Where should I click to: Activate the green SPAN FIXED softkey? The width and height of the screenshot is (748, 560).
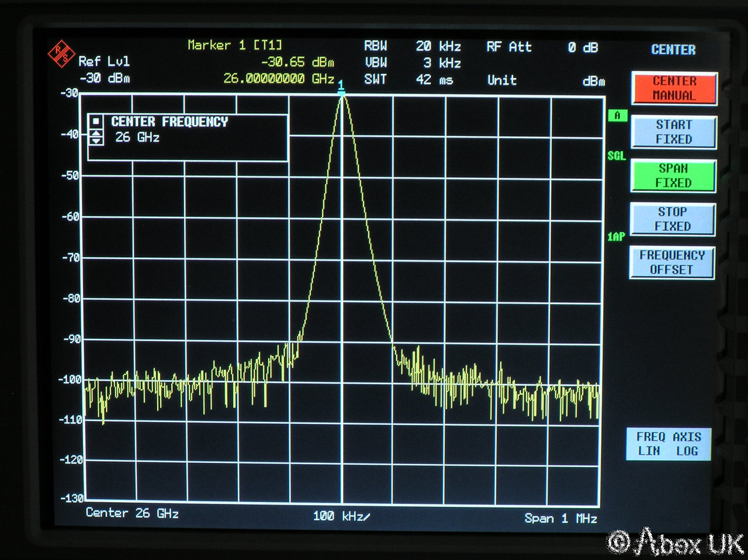pyautogui.click(x=673, y=175)
